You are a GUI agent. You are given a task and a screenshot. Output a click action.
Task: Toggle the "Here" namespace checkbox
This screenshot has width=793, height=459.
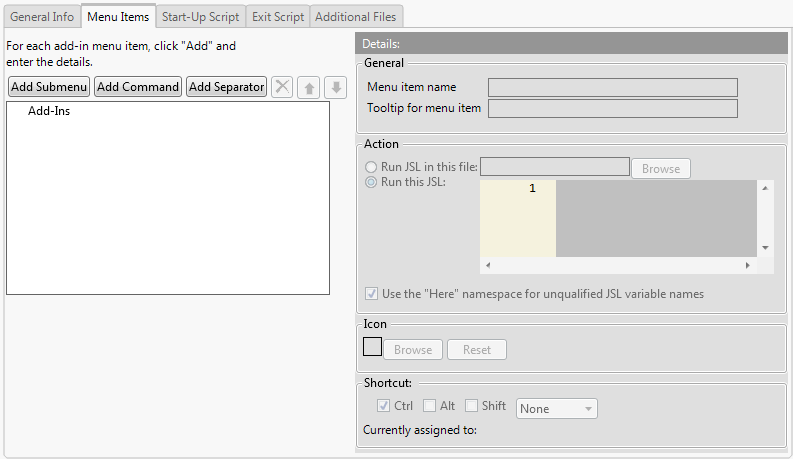[x=372, y=294]
